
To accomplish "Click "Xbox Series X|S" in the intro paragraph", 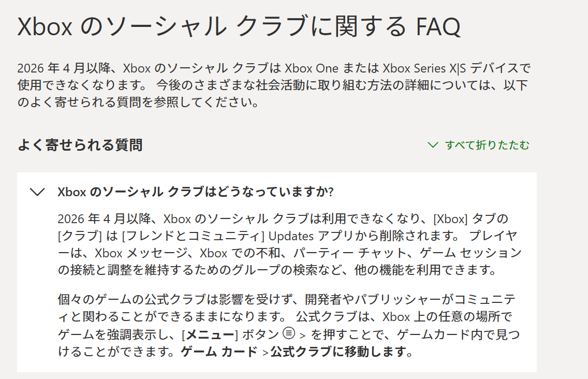I will click(418, 68).
